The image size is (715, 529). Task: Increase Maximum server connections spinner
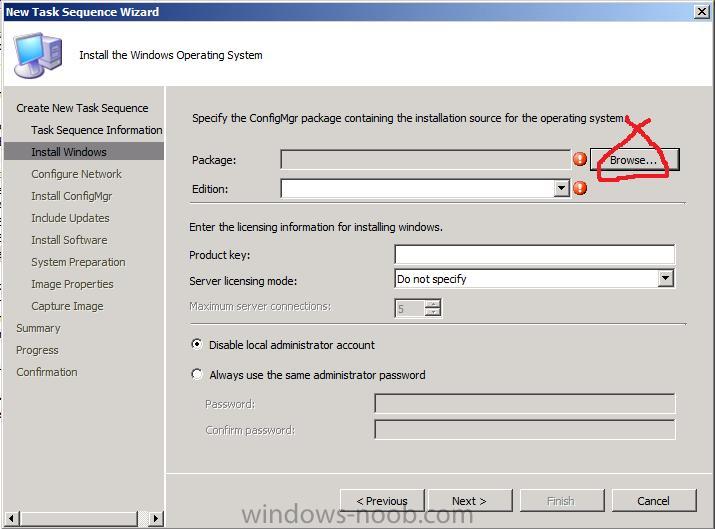432,304
